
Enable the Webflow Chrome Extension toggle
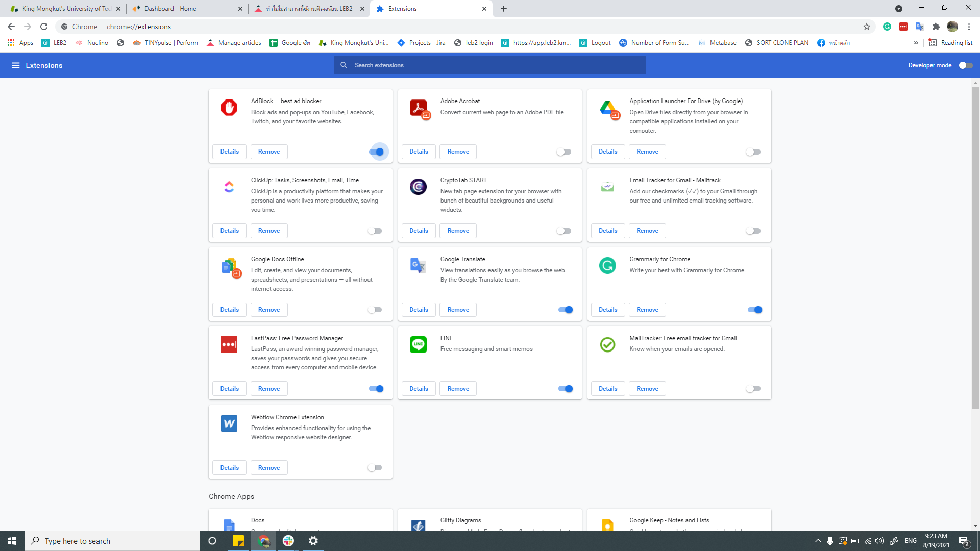tap(375, 468)
